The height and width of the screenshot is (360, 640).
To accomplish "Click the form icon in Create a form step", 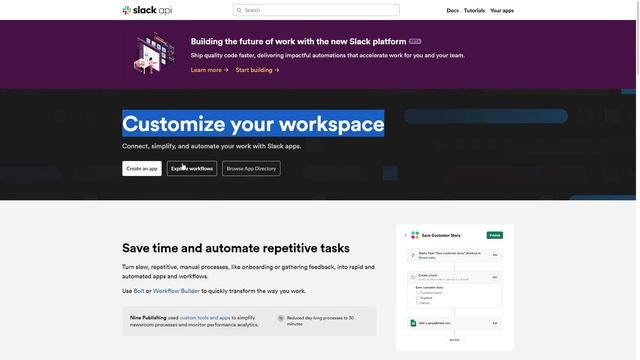I will (413, 277).
